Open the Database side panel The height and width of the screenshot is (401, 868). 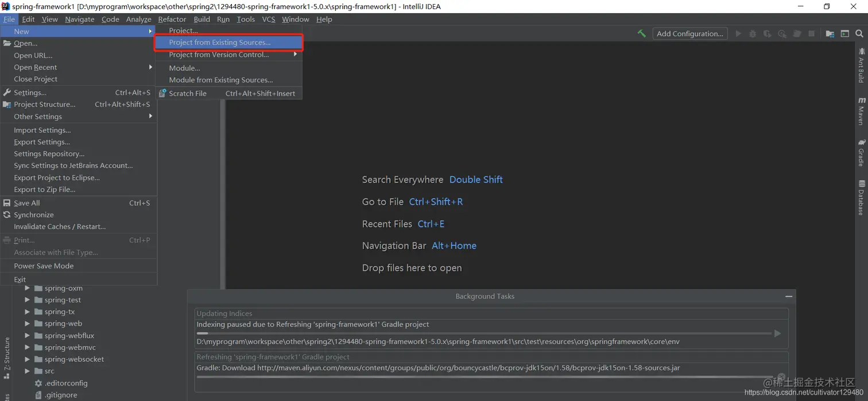(861, 198)
